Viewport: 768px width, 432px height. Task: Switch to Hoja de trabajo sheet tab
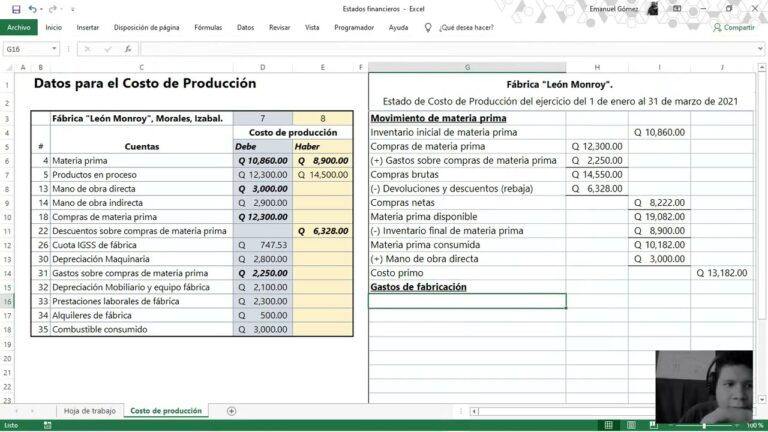[x=90, y=411]
